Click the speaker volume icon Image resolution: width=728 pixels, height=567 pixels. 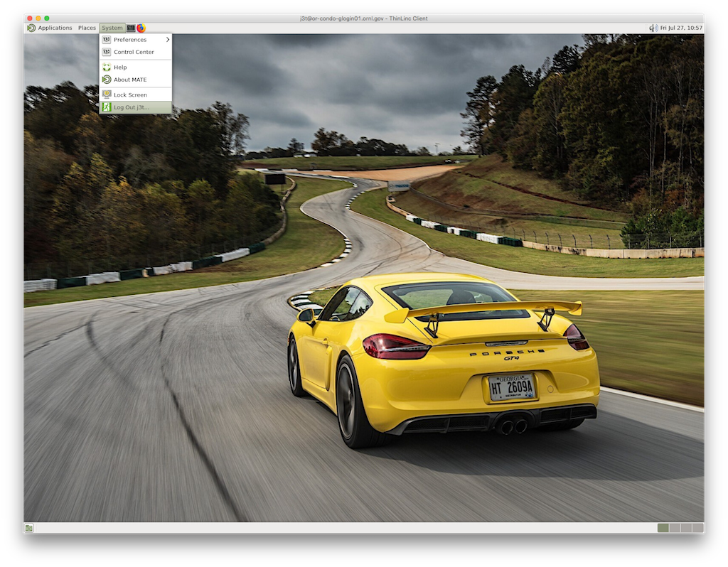tap(653, 28)
